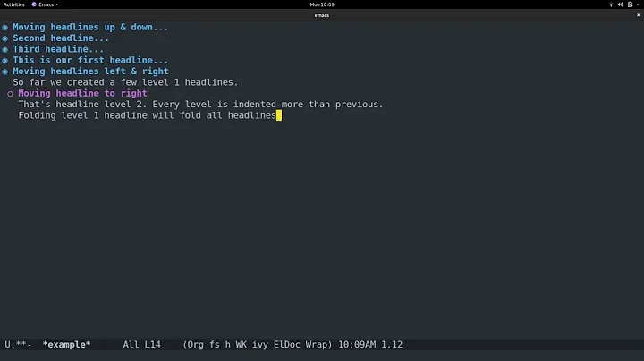
Task: Expand the 'Second headline...' heading
Action: point(61,38)
